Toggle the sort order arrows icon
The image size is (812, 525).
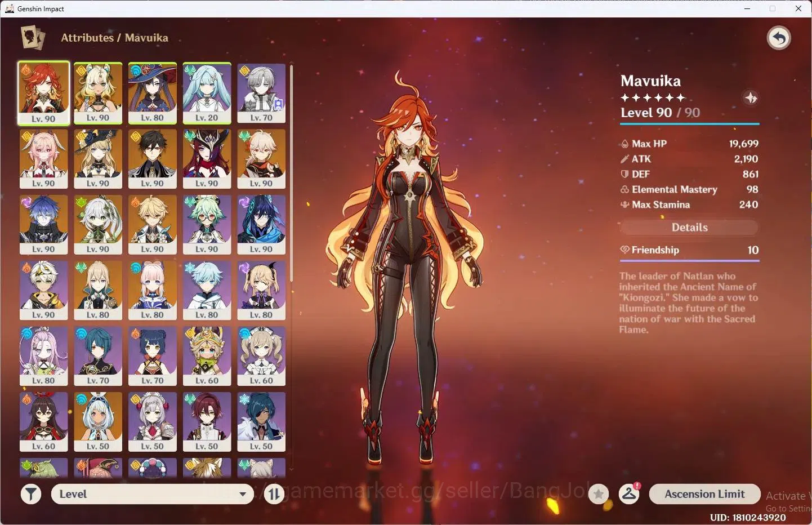[274, 495]
